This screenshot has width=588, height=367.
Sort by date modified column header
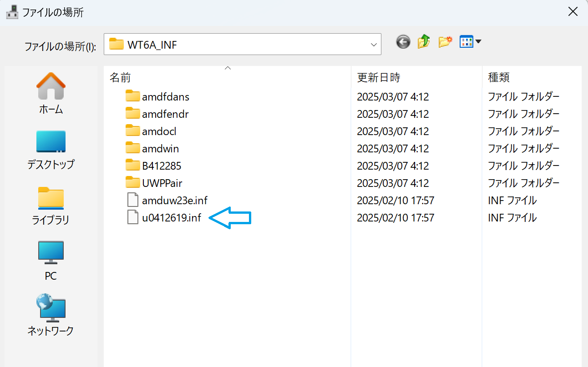coord(378,78)
